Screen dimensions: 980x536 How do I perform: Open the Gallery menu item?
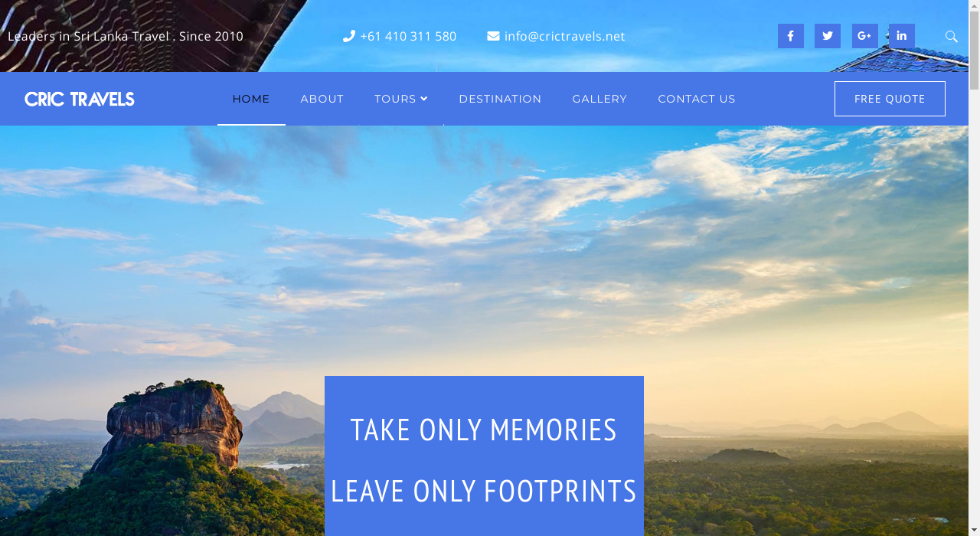tap(599, 99)
